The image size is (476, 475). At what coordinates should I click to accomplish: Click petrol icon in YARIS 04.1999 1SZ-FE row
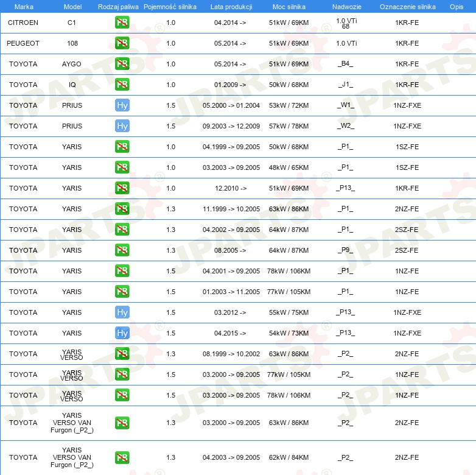pyautogui.click(x=122, y=147)
